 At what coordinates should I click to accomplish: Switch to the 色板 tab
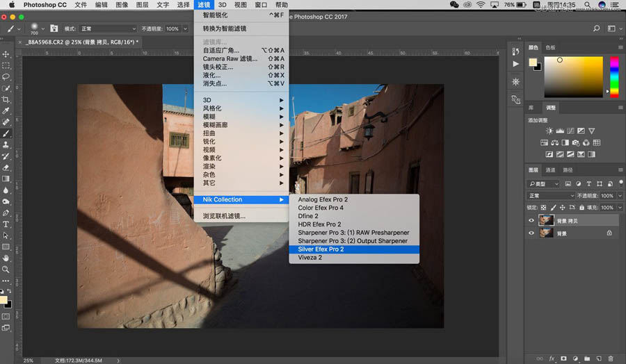coord(550,47)
